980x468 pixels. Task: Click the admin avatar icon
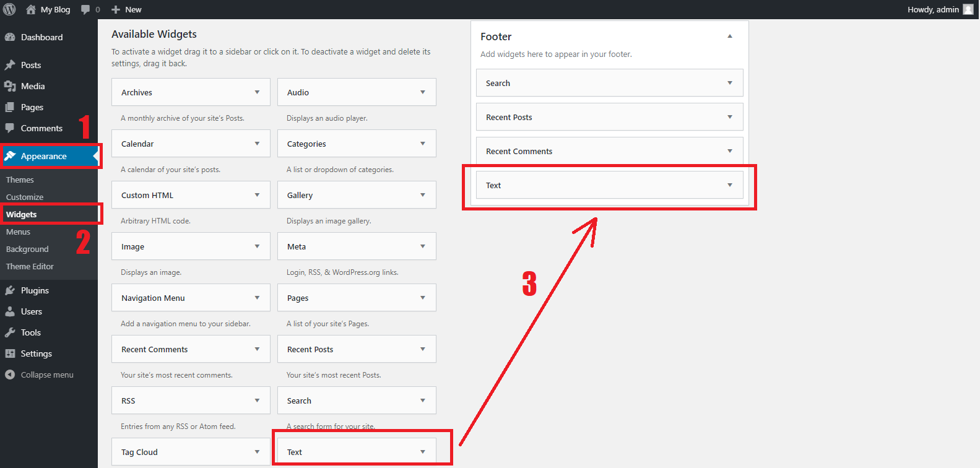coord(968,9)
